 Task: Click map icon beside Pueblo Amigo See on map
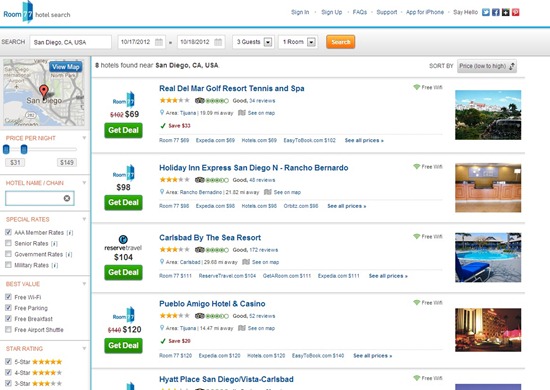(x=242, y=328)
